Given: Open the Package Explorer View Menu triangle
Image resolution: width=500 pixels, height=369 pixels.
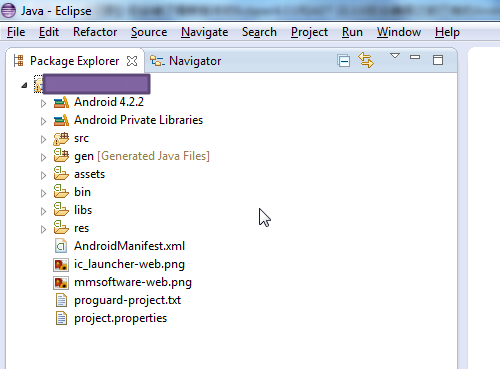Looking at the screenshot, I should 395,56.
